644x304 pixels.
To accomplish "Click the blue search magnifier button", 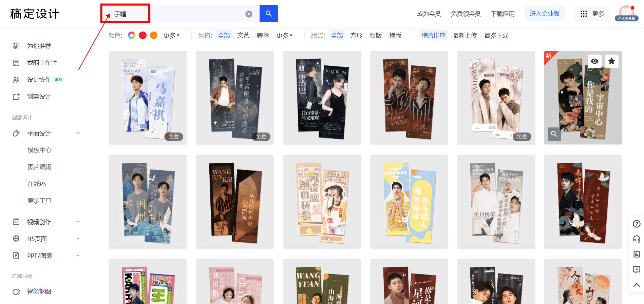I will point(269,14).
